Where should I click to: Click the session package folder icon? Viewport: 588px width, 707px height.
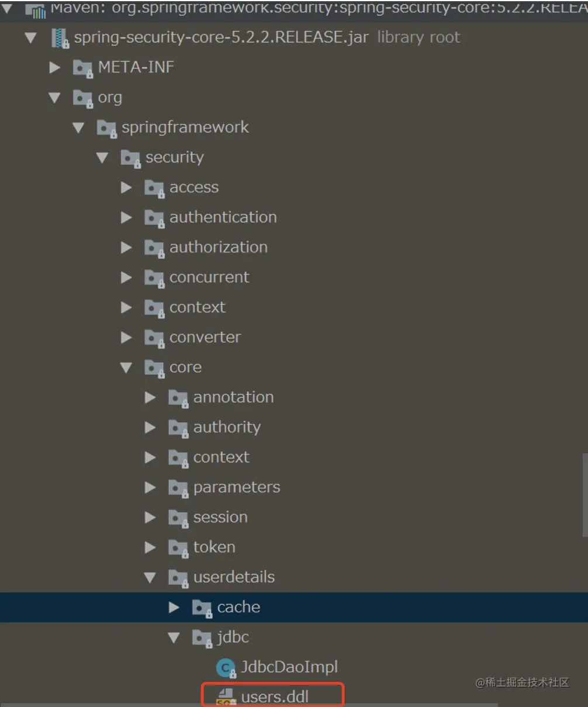coord(178,518)
